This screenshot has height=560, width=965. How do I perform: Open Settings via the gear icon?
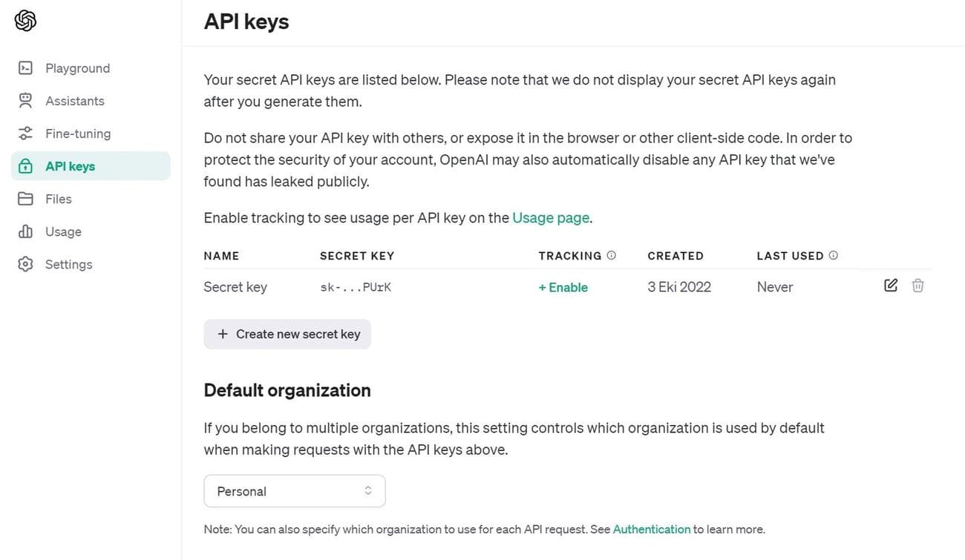coord(25,264)
